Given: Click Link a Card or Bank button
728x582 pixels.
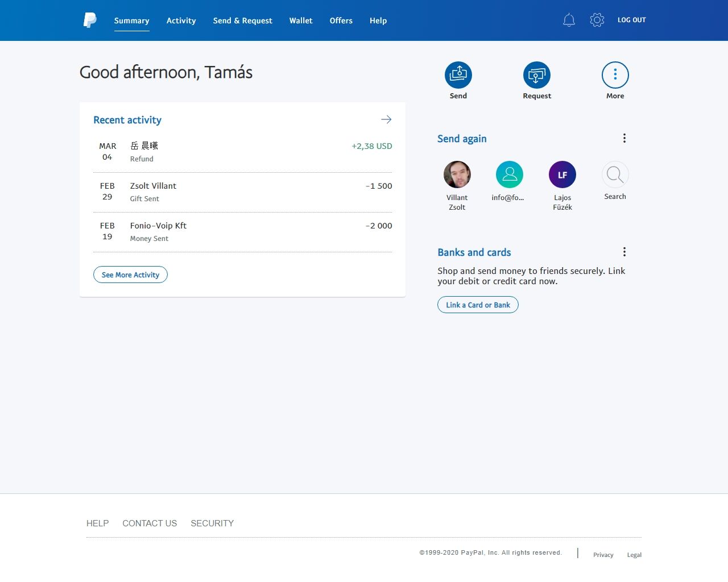Looking at the screenshot, I should [x=478, y=305].
